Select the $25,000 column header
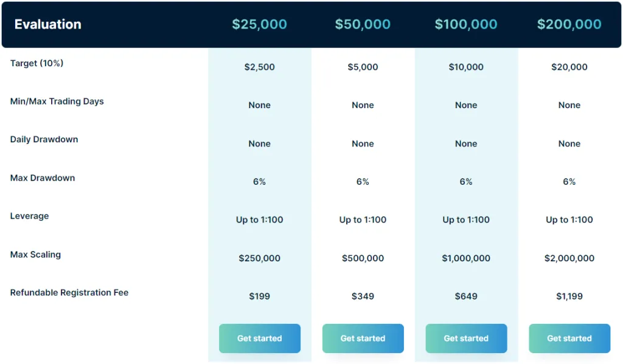The height and width of the screenshot is (364, 623). 260,24
